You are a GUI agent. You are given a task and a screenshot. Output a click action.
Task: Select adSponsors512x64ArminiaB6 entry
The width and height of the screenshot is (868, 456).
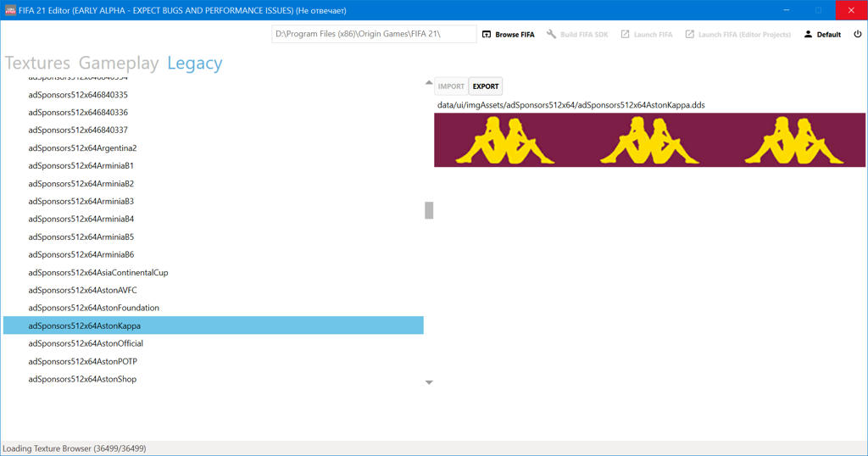81,254
